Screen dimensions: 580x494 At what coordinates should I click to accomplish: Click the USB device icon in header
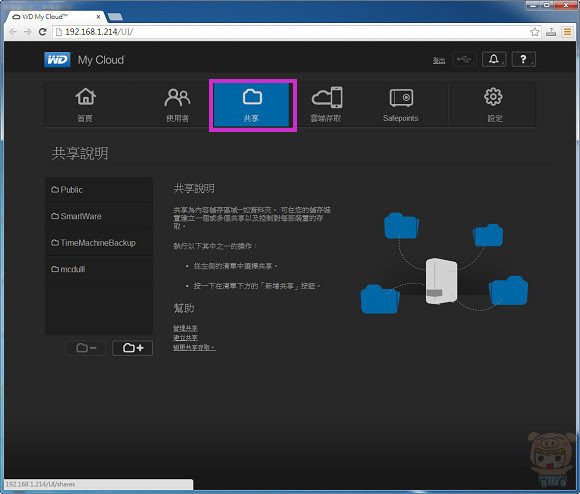tap(464, 59)
